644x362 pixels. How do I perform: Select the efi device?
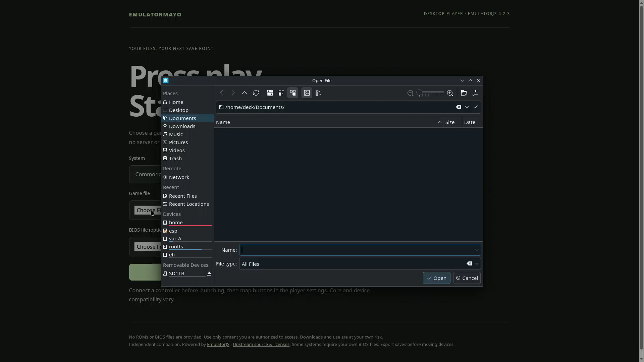(187, 255)
